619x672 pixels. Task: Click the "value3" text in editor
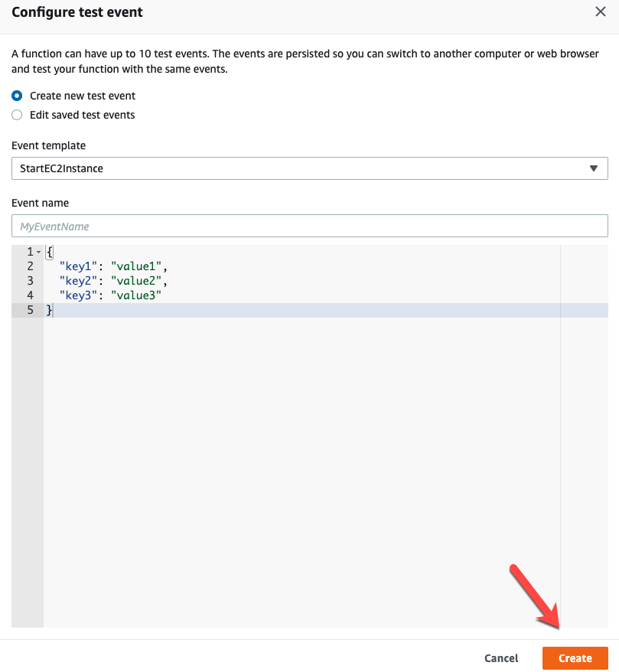[x=136, y=295]
